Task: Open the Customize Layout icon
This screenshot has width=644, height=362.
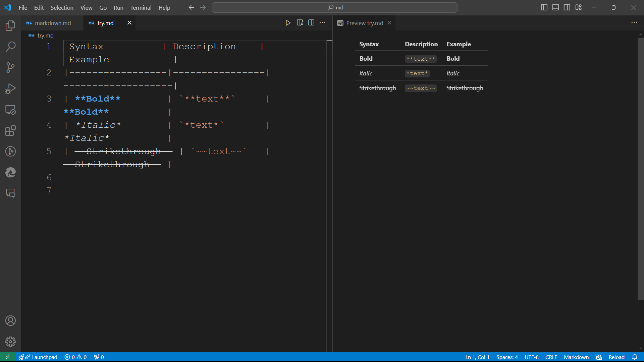Action: (579, 7)
